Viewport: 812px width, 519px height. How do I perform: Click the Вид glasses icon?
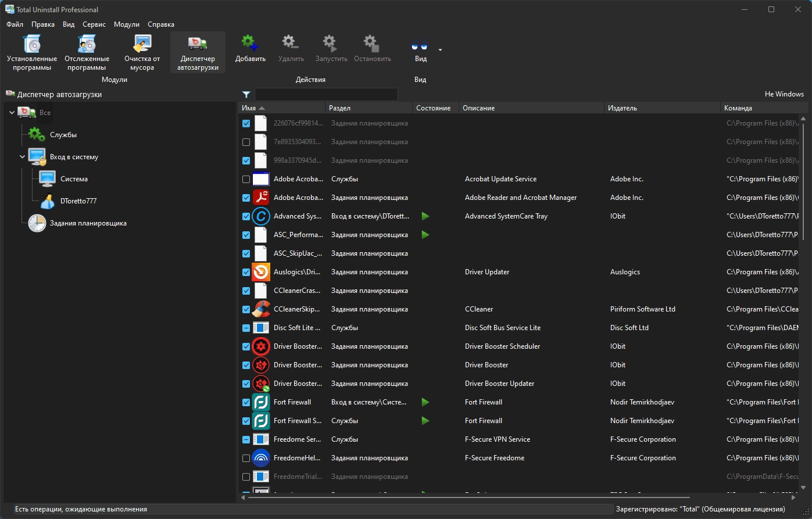tap(420, 45)
